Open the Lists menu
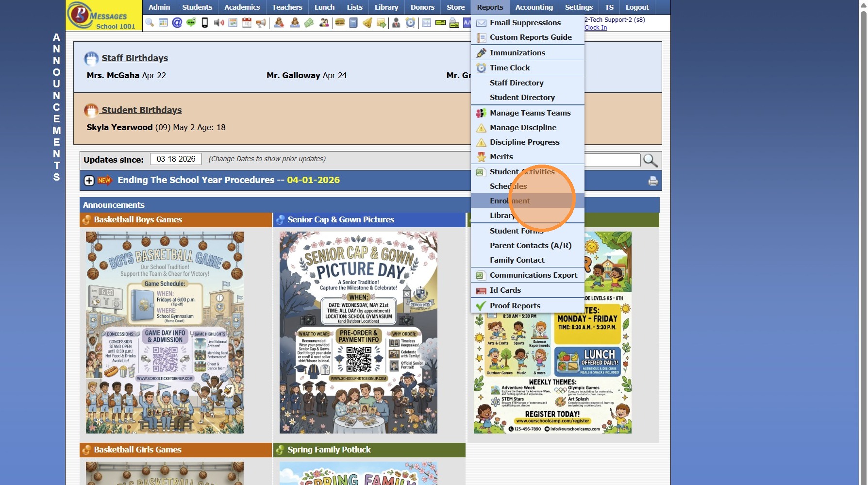 click(354, 7)
